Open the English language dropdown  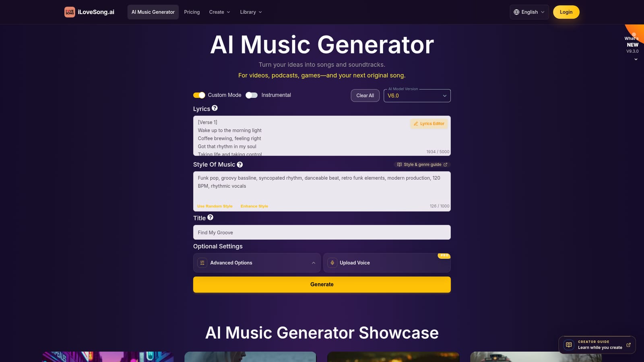pos(529,12)
